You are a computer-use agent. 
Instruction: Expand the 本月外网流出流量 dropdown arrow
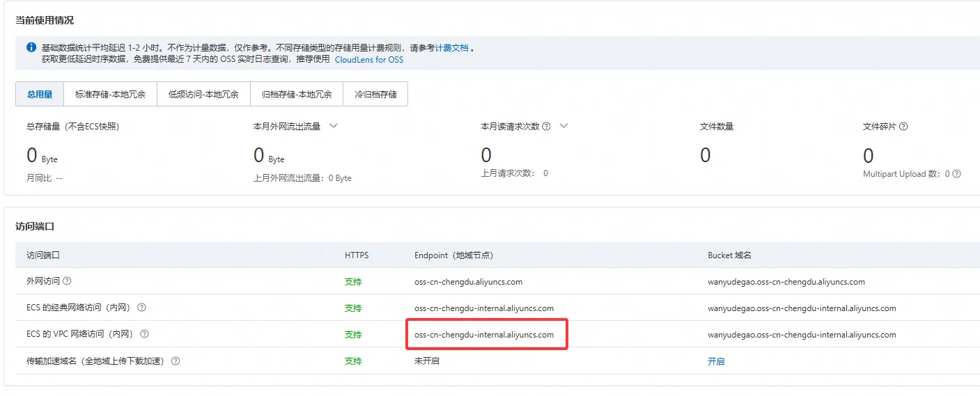click(333, 126)
